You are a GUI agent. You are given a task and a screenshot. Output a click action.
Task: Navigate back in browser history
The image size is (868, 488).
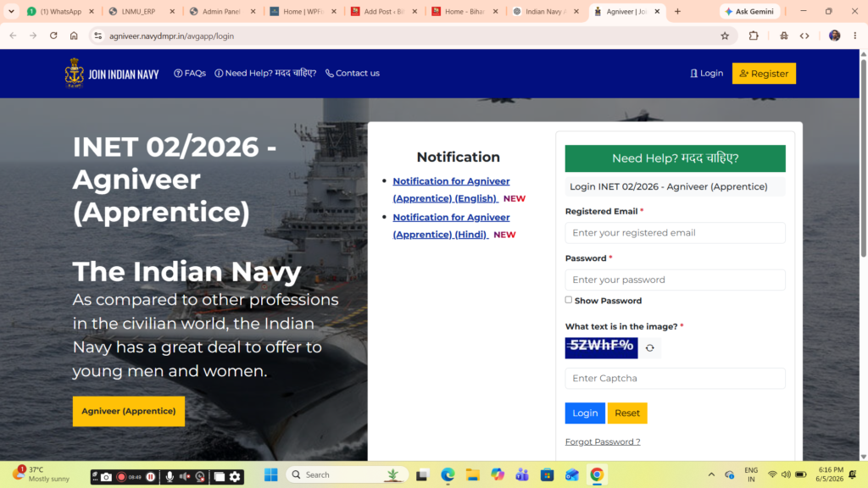point(13,36)
